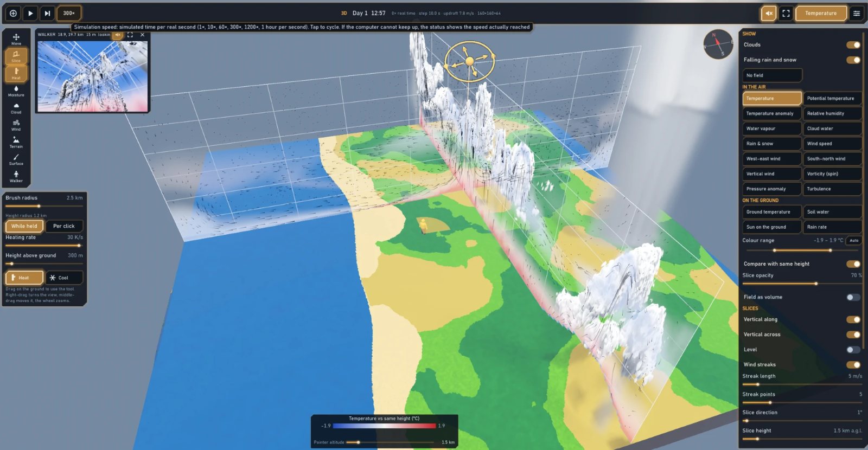Select the Wind speed field
This screenshot has width=868, height=450.
[832, 144]
